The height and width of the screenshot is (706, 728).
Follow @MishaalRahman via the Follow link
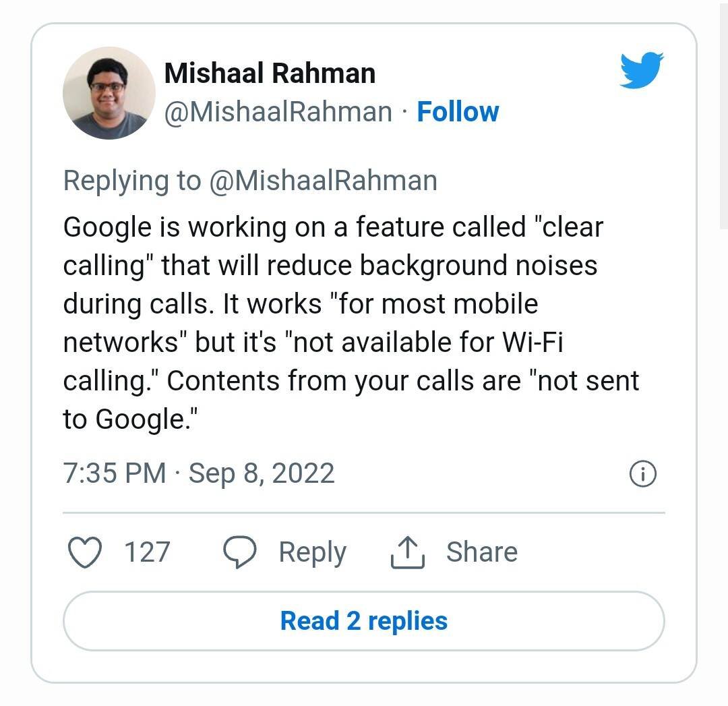[x=458, y=111]
